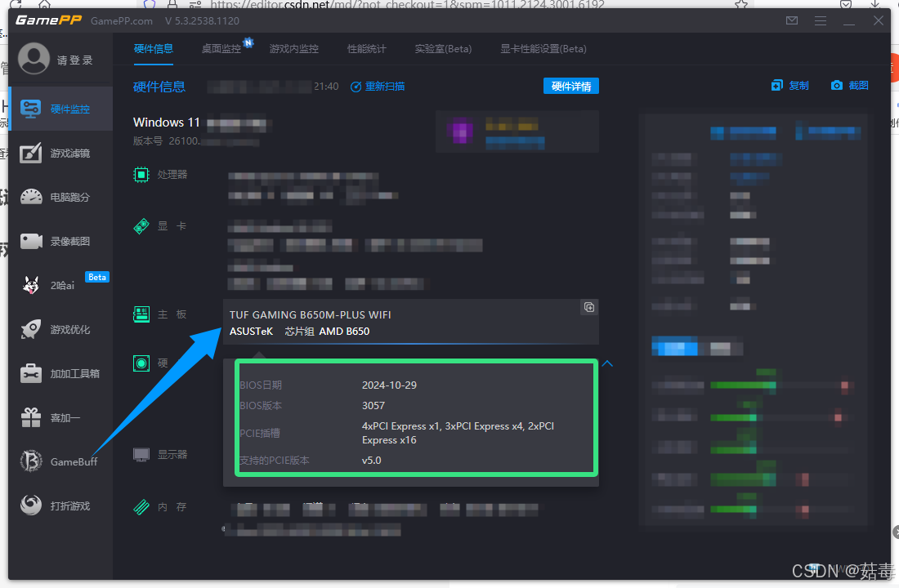Click 重新扫描 to rescan hardware
Screen dimensions: 899x588
[x=378, y=87]
